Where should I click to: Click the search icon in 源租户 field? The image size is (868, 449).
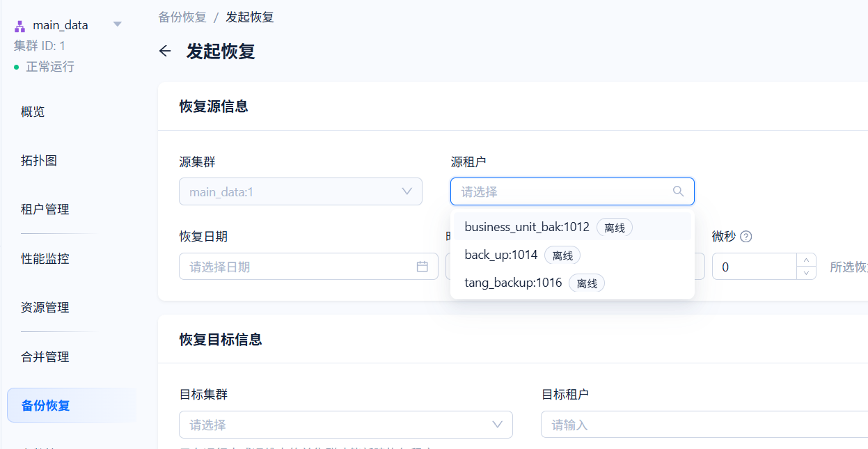(x=678, y=191)
